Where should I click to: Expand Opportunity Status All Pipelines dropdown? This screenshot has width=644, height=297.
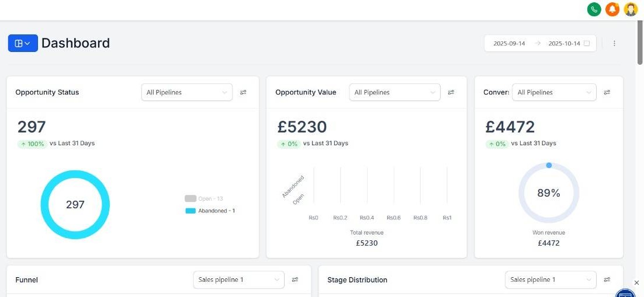point(187,92)
